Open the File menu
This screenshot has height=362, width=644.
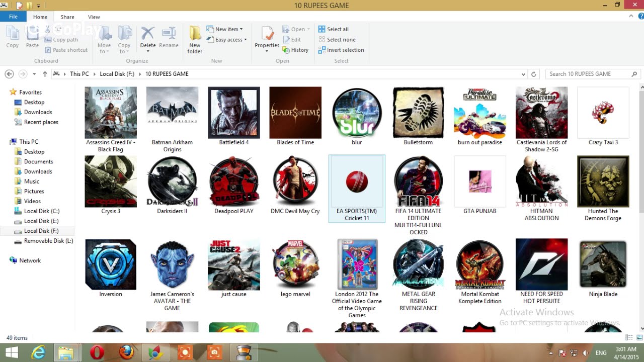click(13, 16)
